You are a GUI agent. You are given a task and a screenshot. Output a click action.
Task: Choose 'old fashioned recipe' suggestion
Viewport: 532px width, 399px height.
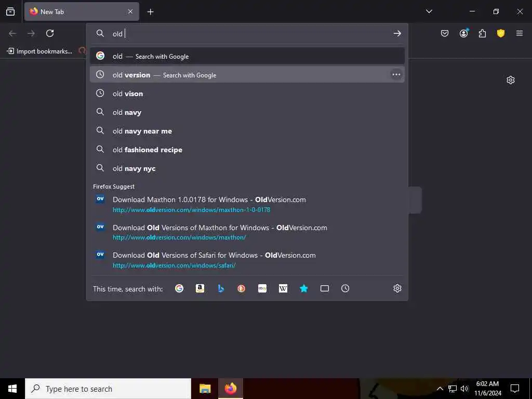point(247,149)
